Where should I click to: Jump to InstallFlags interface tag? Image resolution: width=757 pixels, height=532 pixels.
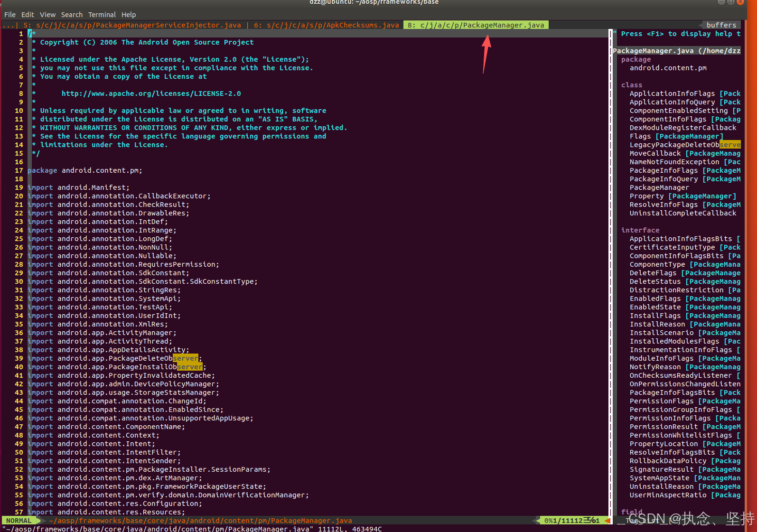tap(685, 316)
